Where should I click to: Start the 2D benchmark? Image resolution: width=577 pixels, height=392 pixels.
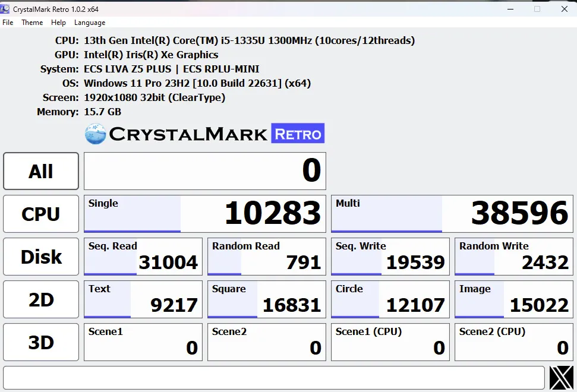point(41,299)
